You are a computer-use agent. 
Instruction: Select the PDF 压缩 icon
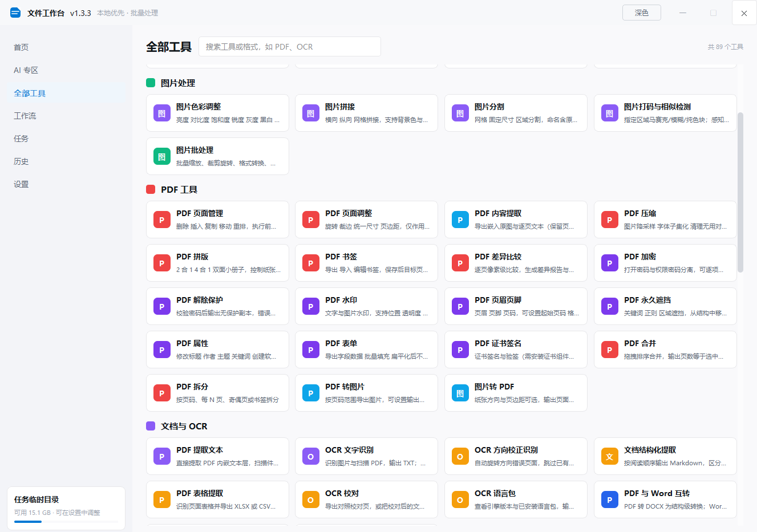coord(610,220)
